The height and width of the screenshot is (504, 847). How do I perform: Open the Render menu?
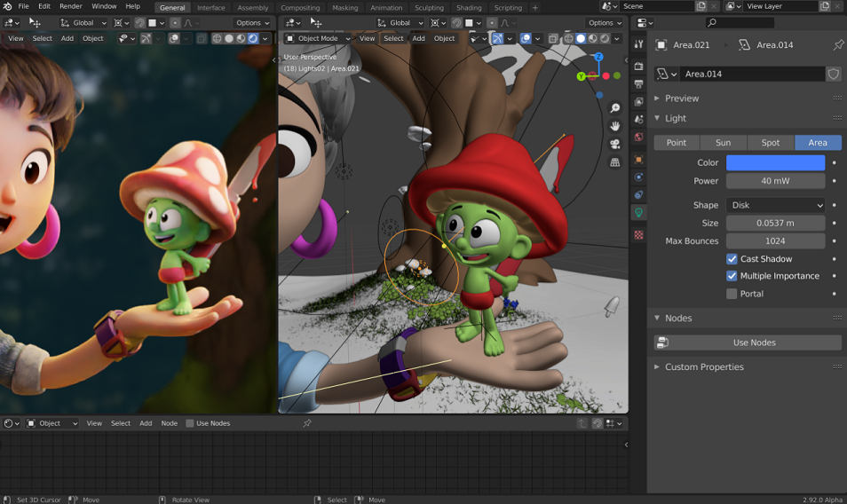[71, 6]
